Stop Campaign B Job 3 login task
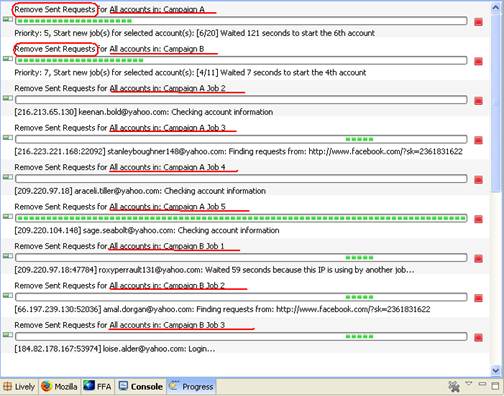 coord(478,337)
